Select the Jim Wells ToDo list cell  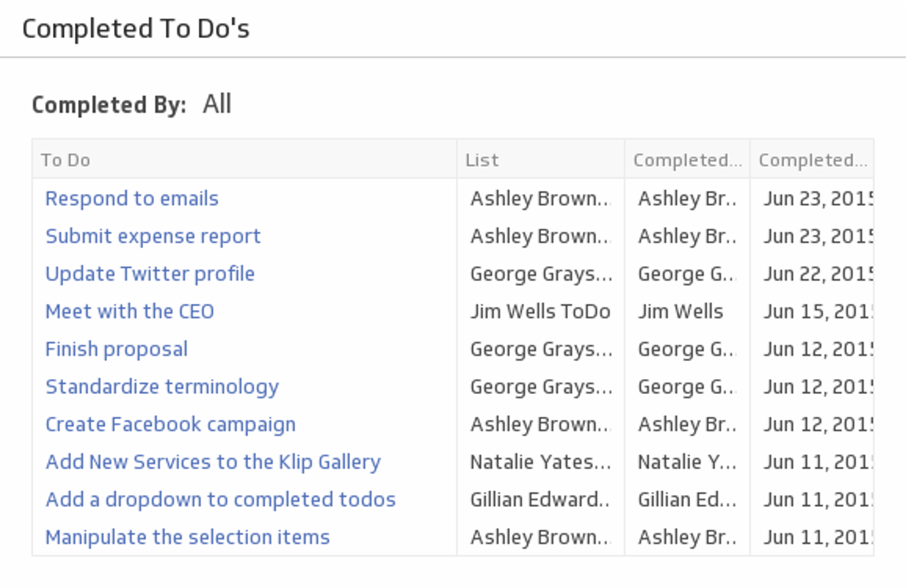(x=540, y=311)
